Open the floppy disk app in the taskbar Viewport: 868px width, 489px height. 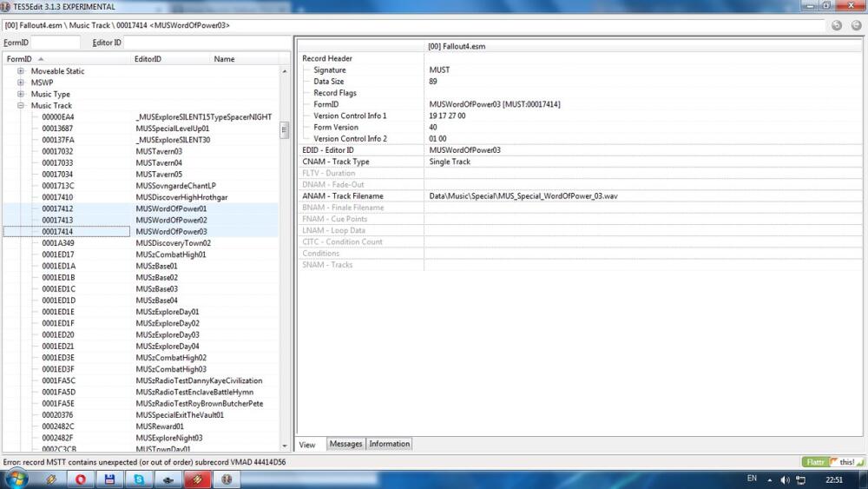(109, 479)
